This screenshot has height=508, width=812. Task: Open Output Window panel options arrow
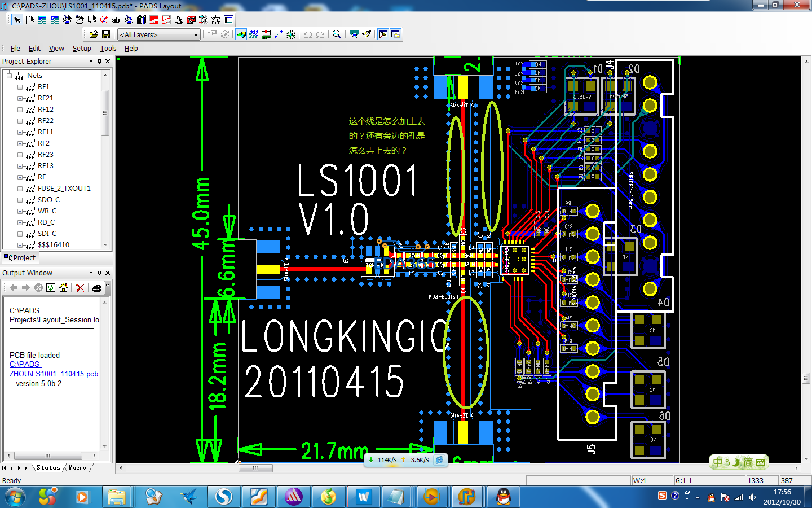click(x=91, y=273)
